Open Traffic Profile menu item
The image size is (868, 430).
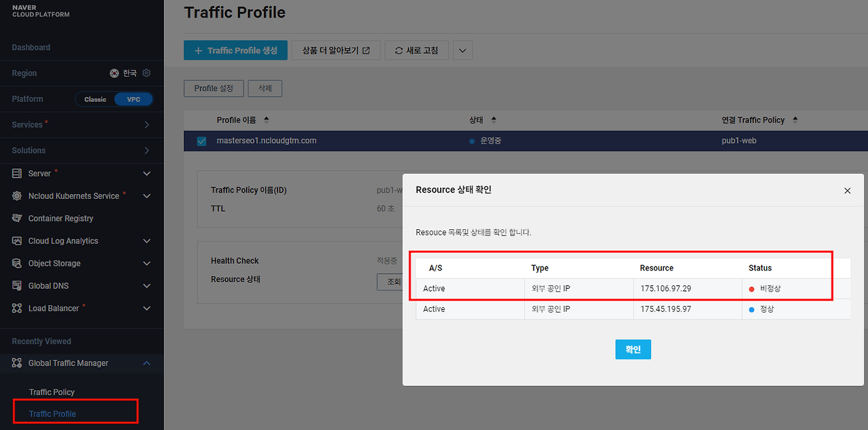52,414
